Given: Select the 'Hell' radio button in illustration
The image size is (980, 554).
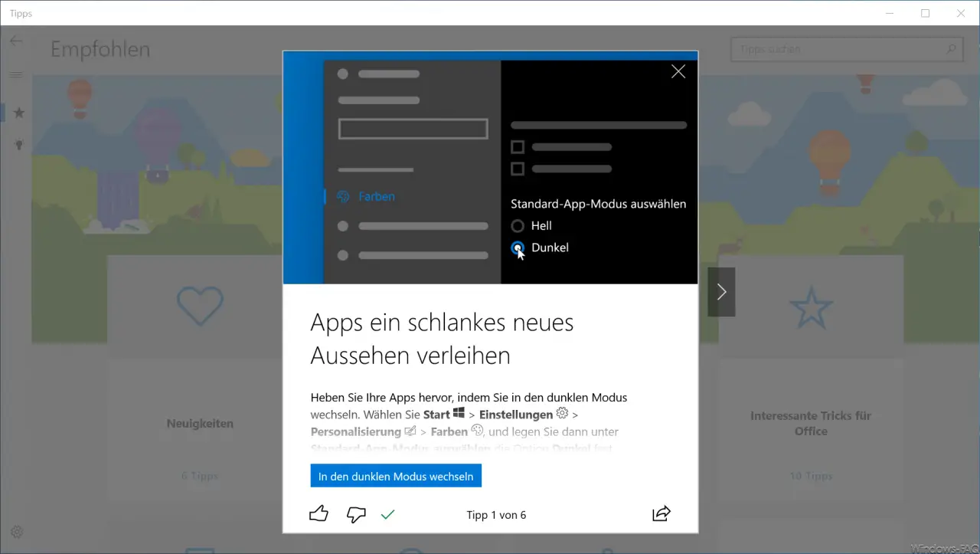Looking at the screenshot, I should point(518,226).
